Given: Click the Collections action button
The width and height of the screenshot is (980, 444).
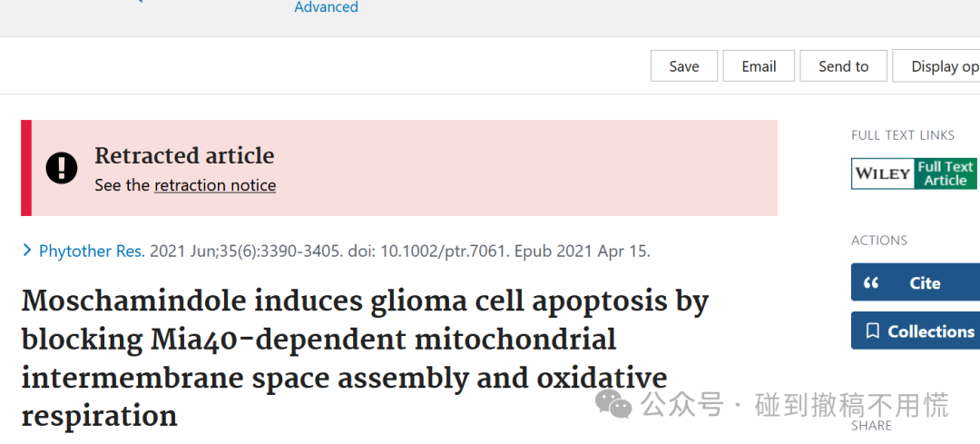Looking at the screenshot, I should pos(916,331).
